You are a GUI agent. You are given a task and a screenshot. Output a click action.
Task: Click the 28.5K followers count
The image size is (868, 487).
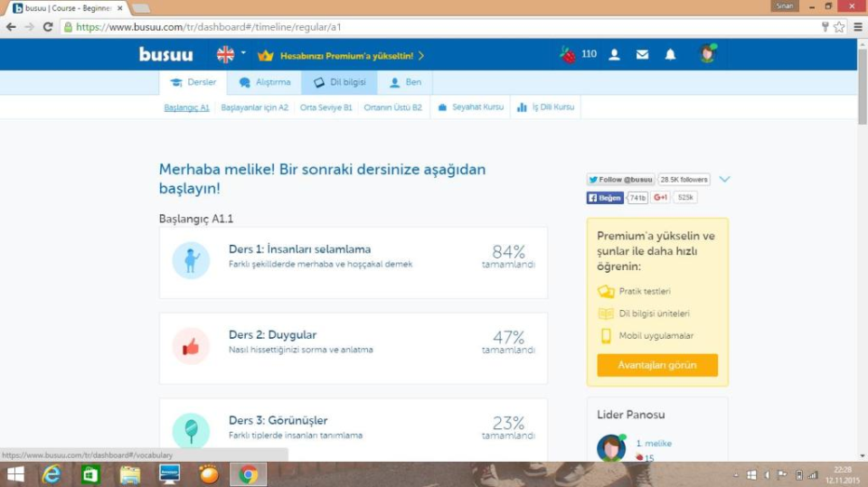[x=684, y=179]
